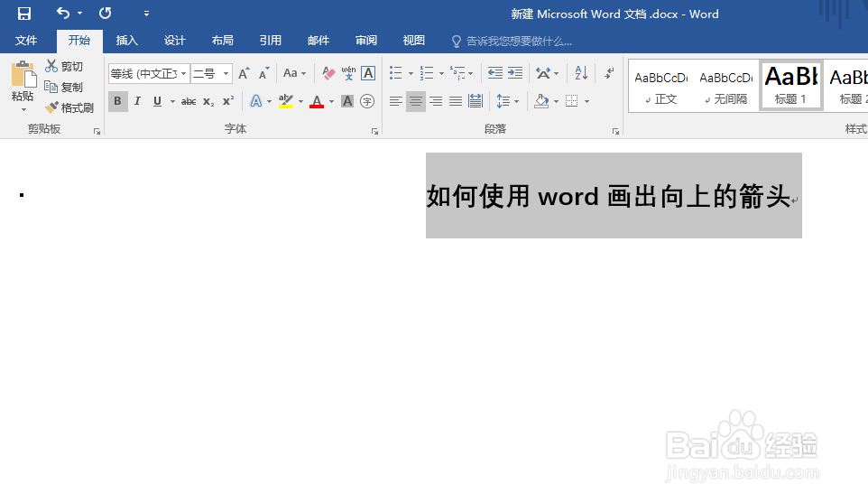The image size is (868, 503).
Task: Justify the text
Action: 456,101
